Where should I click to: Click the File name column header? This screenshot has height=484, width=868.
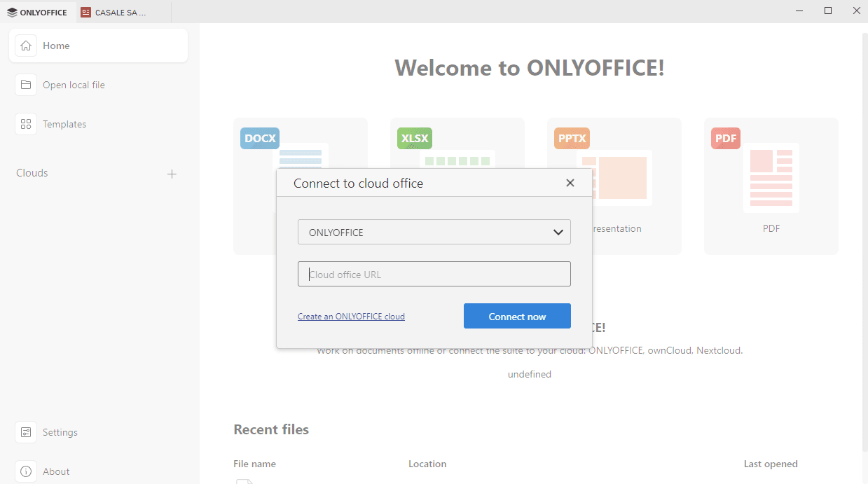coord(254,464)
